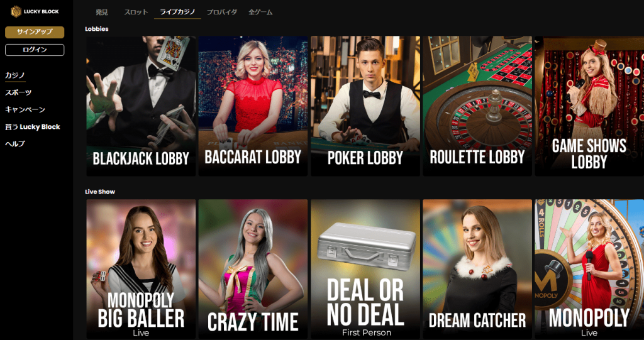Click the Lucky Block logo icon
The width and height of the screenshot is (644, 340).
pos(16,11)
